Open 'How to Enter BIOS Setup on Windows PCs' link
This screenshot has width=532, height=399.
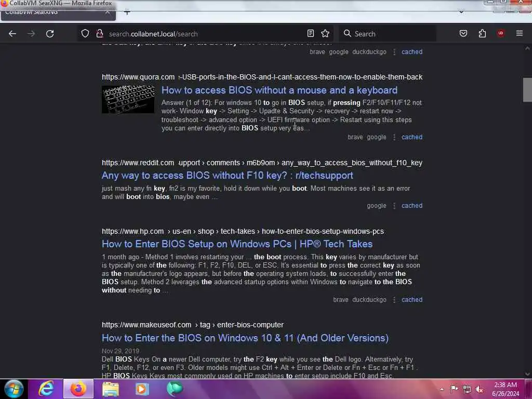coord(237,244)
